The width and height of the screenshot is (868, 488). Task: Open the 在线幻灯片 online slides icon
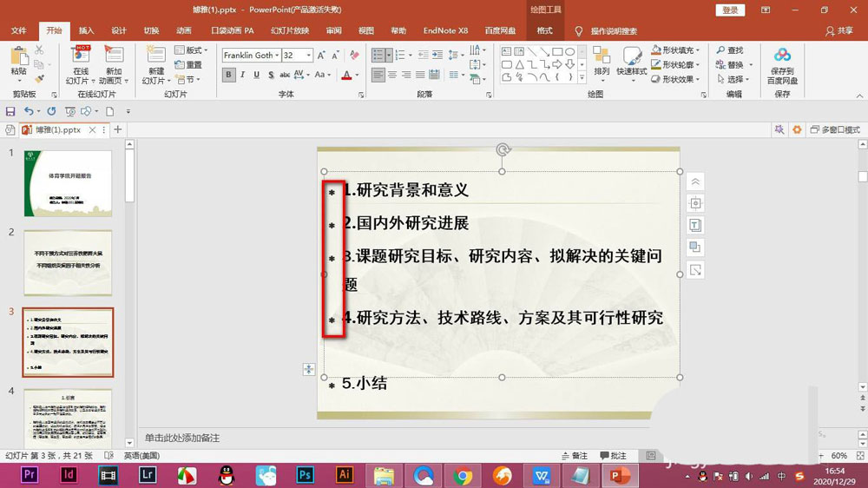81,56
